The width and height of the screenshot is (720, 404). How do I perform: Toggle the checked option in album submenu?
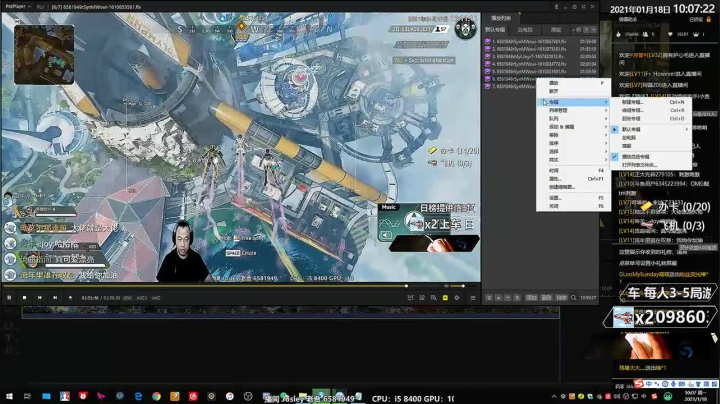(x=651, y=157)
